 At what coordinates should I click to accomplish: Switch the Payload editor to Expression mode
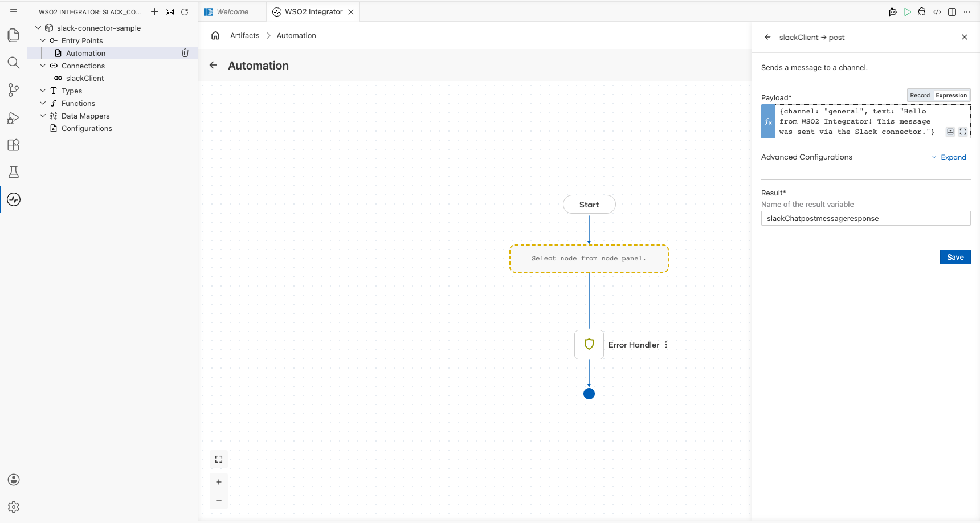click(952, 95)
